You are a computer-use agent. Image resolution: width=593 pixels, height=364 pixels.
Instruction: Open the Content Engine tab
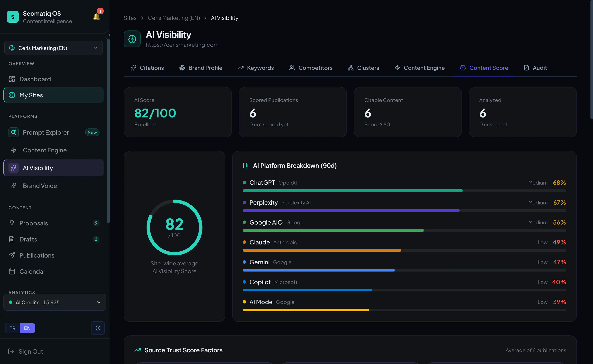pos(420,68)
